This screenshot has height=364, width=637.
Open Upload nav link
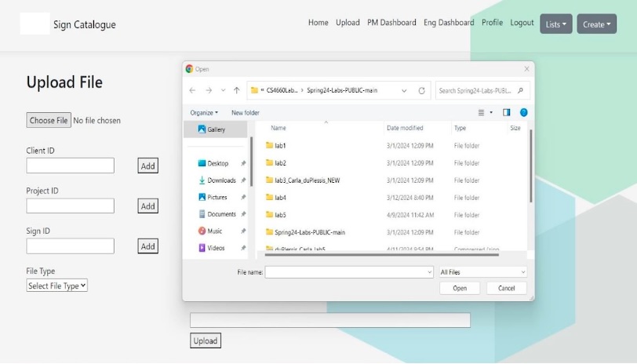click(x=348, y=23)
